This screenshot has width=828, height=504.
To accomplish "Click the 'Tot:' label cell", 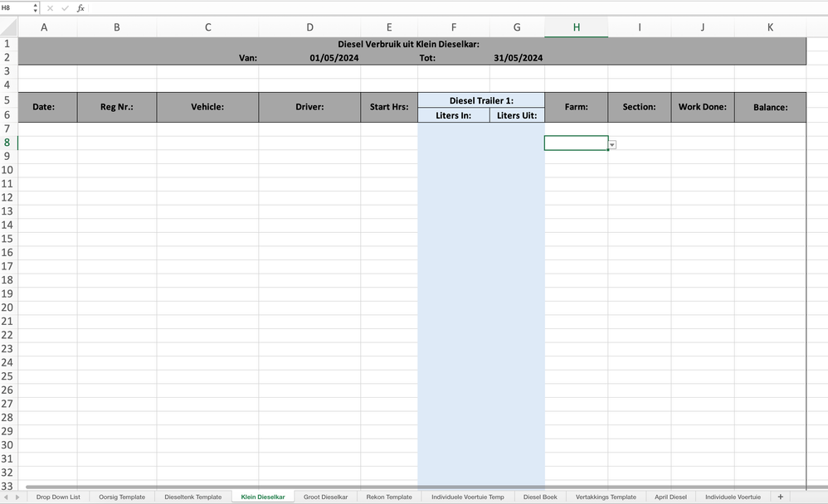I will point(427,58).
